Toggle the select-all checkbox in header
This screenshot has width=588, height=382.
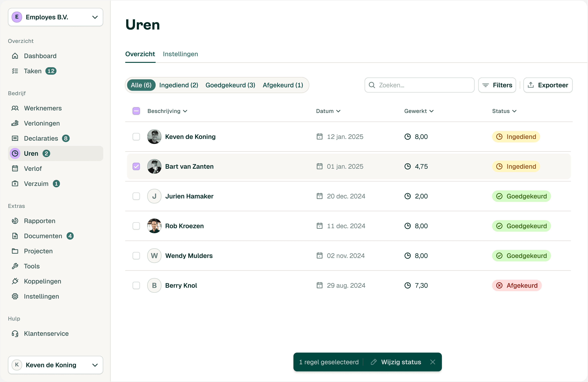[136, 111]
